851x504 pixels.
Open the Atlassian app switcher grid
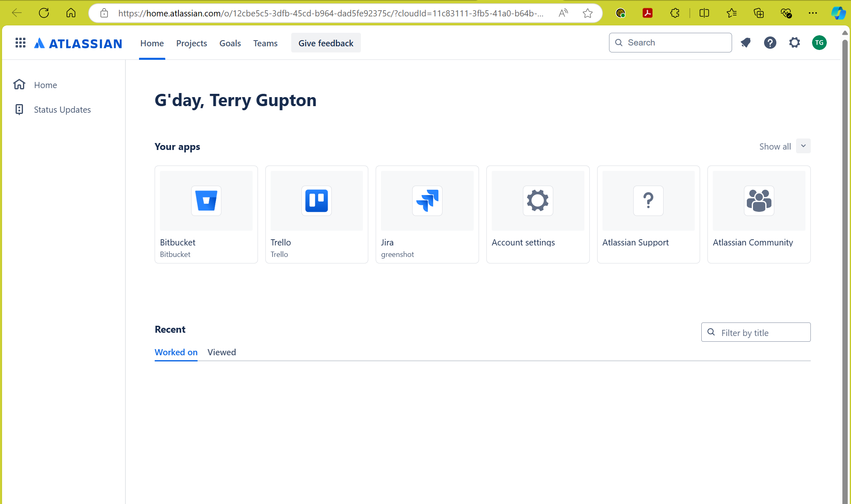pos(21,43)
